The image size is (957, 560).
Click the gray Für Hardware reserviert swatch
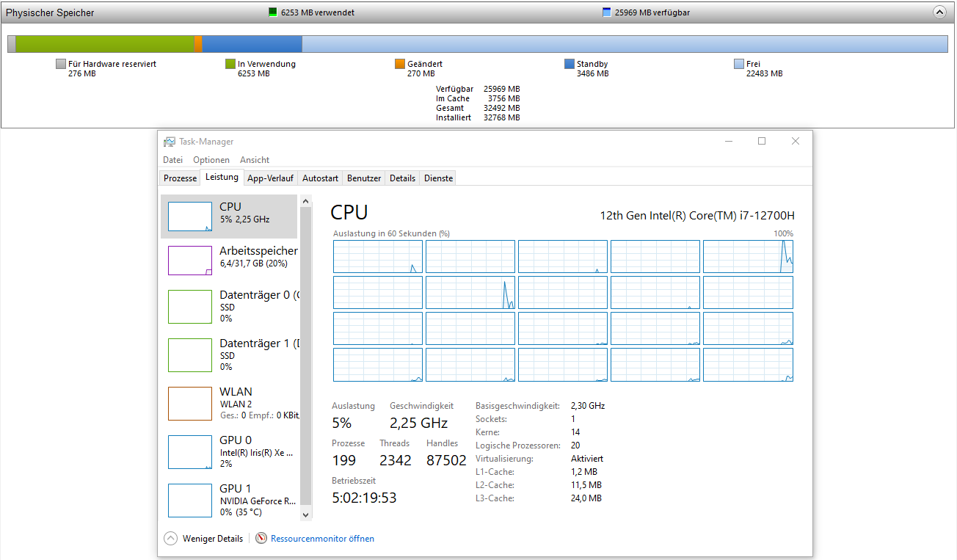pos(61,64)
